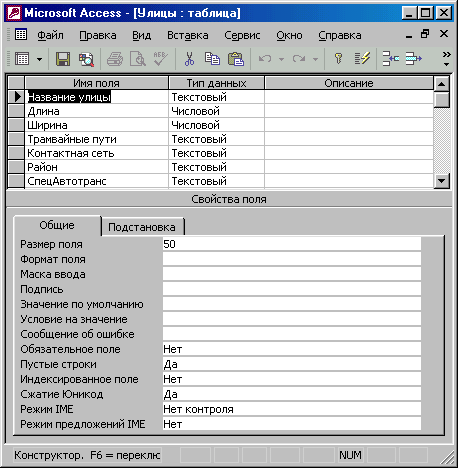
Task: Select the Ширина field name cell
Action: click(x=96, y=125)
